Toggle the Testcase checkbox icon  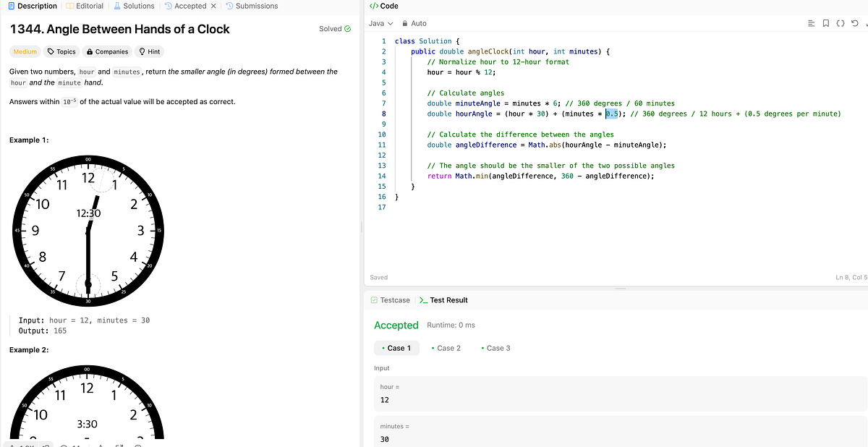(374, 299)
